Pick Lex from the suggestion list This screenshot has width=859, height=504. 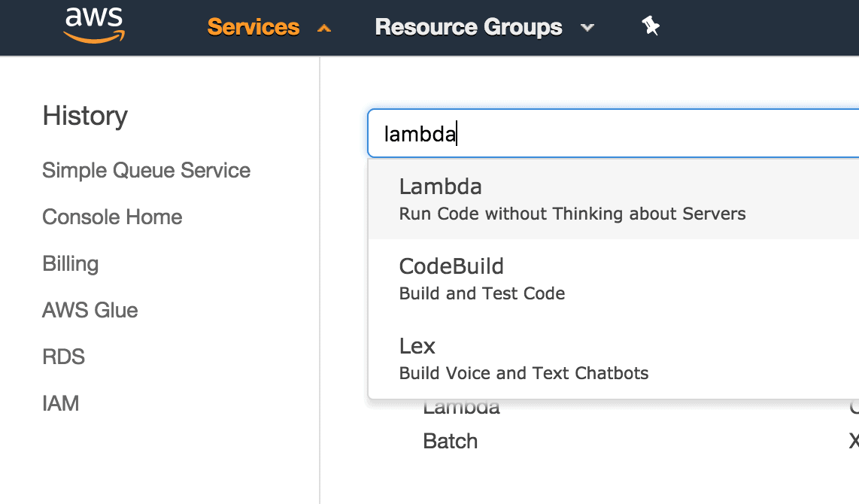614,359
